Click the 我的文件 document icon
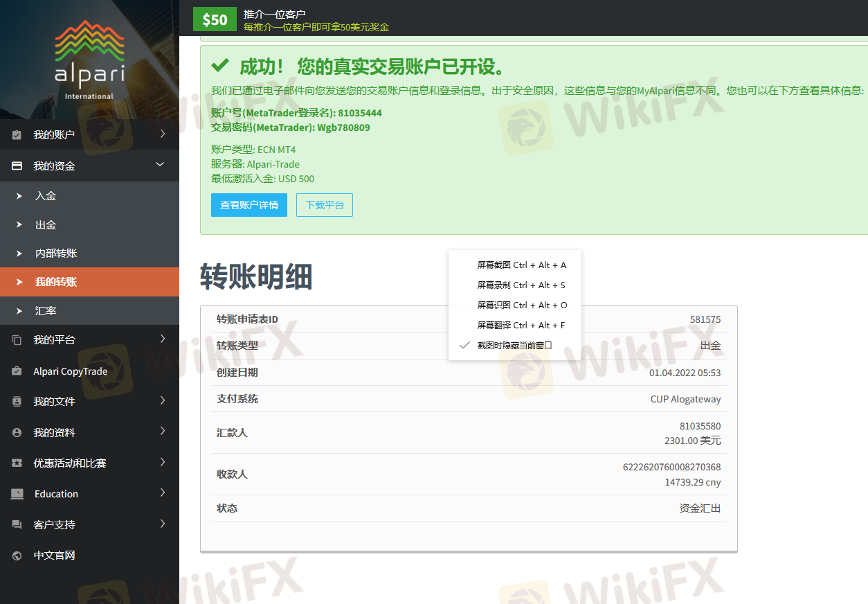 (x=17, y=402)
